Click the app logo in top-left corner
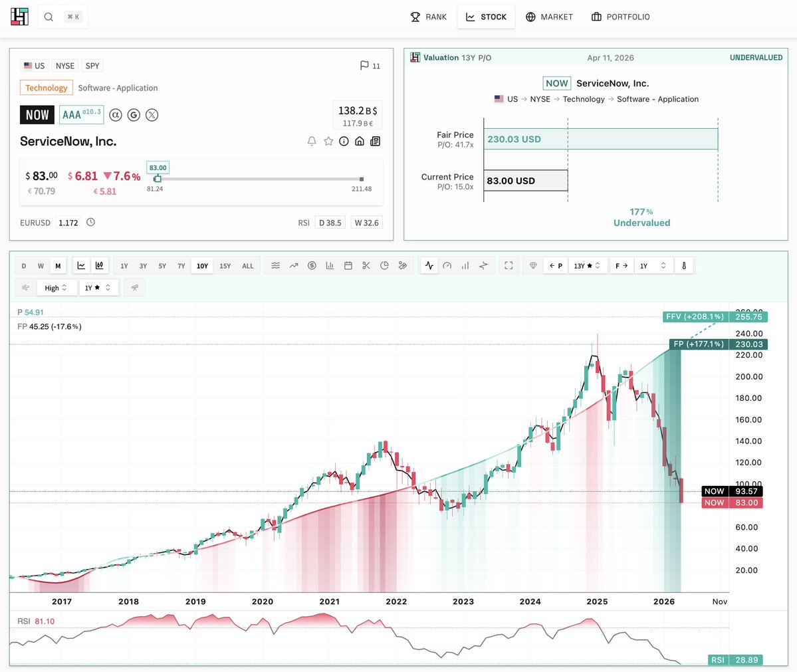 coord(19,17)
